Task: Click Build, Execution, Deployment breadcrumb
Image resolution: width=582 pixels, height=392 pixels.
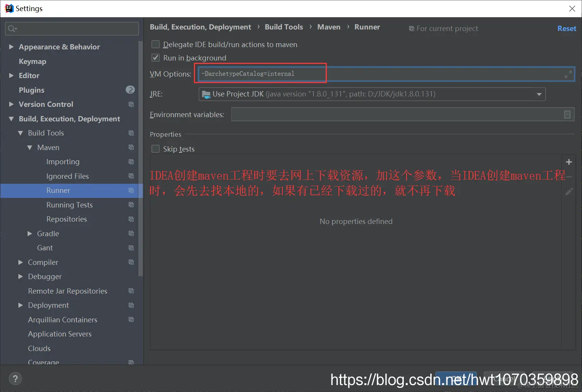Action: click(x=200, y=27)
